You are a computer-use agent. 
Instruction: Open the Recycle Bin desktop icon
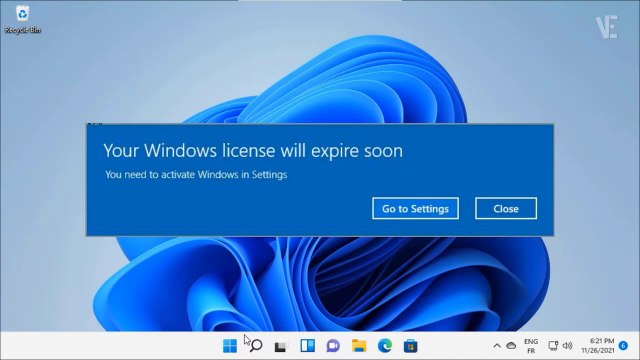[22, 19]
